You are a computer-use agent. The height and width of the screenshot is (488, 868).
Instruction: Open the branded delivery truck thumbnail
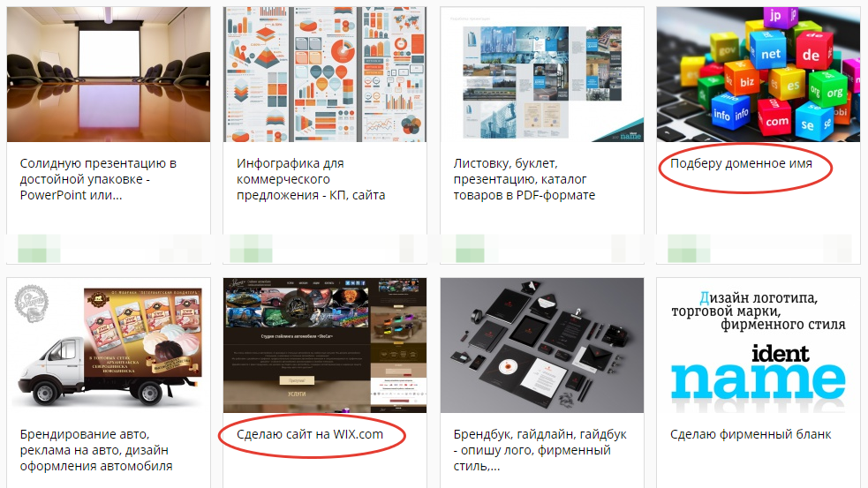(x=109, y=345)
